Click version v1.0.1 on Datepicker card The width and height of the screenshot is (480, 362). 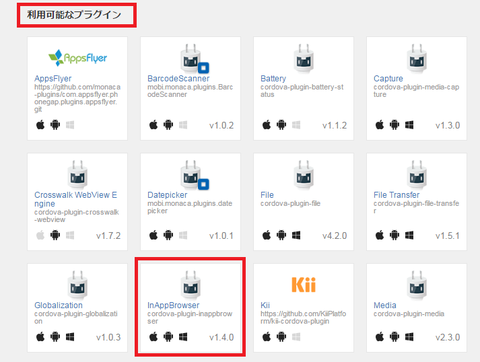[221, 236]
